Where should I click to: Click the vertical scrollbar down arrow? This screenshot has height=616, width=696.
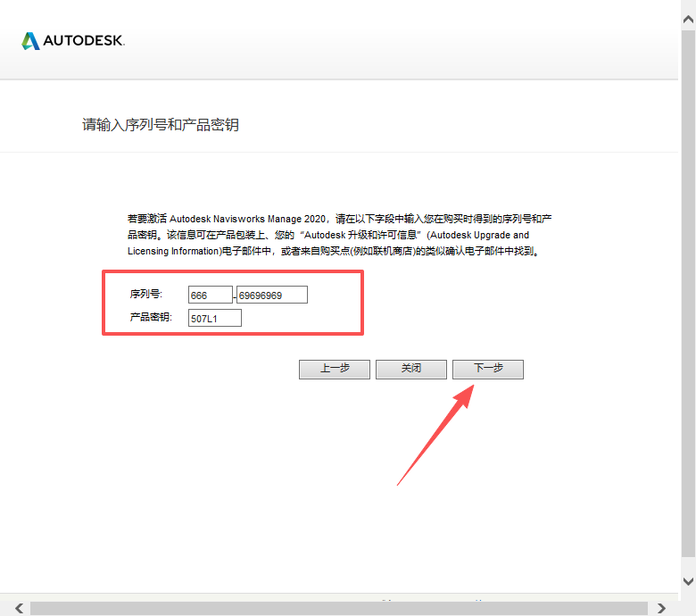tap(688, 581)
